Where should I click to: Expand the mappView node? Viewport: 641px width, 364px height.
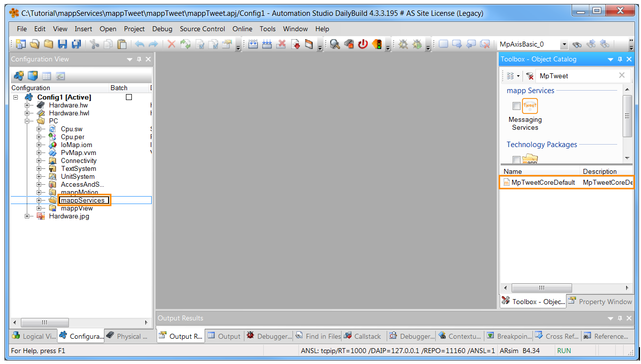click(40, 208)
